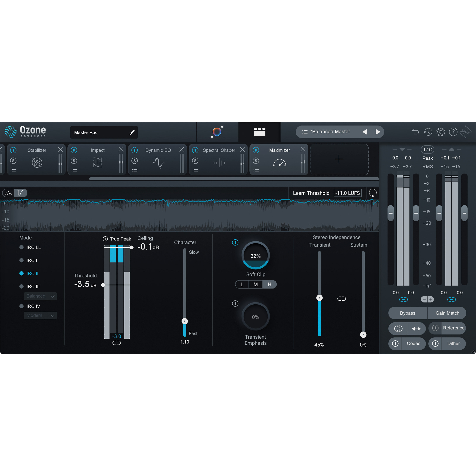
Task: Enable Gain Match
Action: pos(447,313)
